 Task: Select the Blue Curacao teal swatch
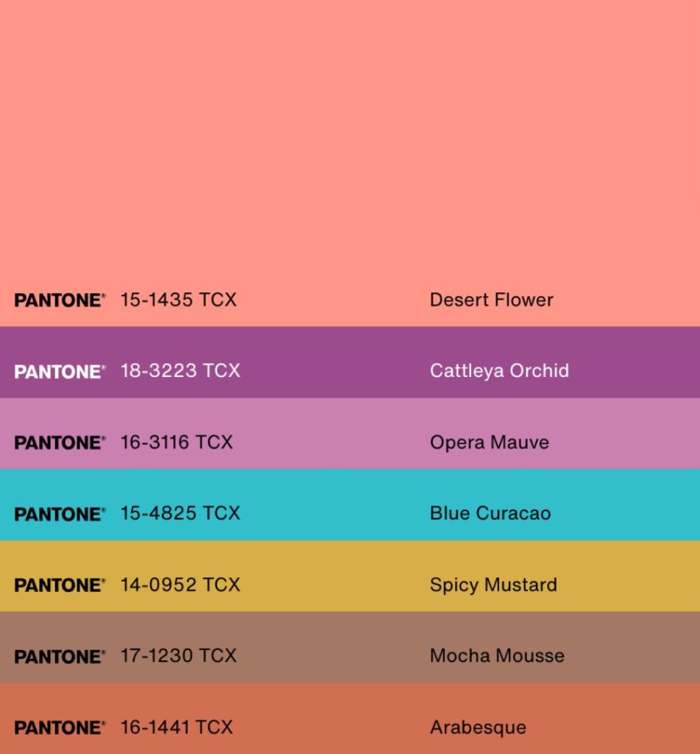[x=350, y=505]
